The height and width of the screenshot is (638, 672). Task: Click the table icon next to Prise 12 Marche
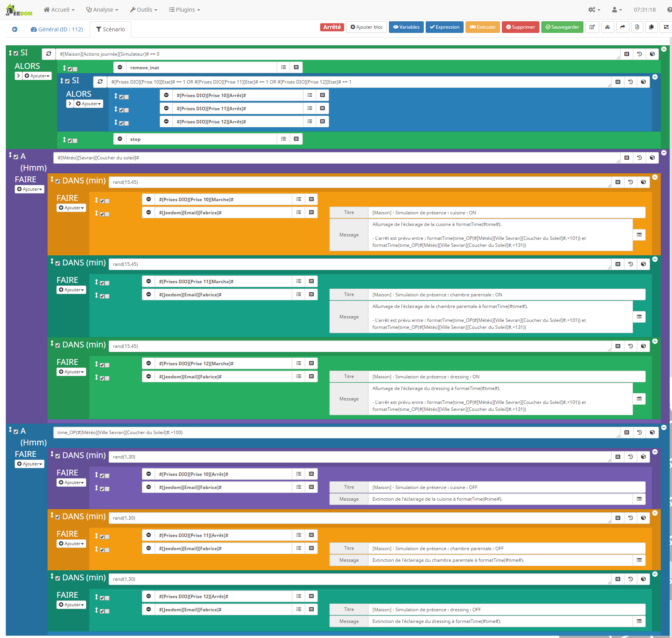point(311,363)
